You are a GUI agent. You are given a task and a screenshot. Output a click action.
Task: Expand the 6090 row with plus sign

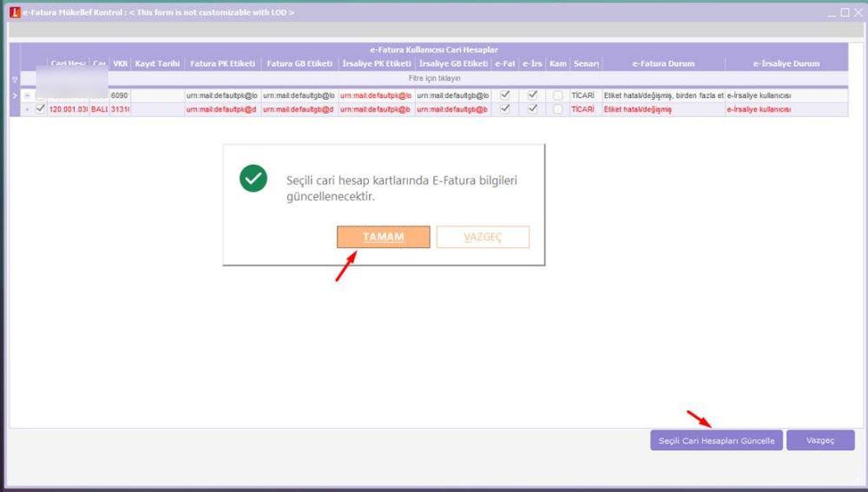tap(27, 95)
